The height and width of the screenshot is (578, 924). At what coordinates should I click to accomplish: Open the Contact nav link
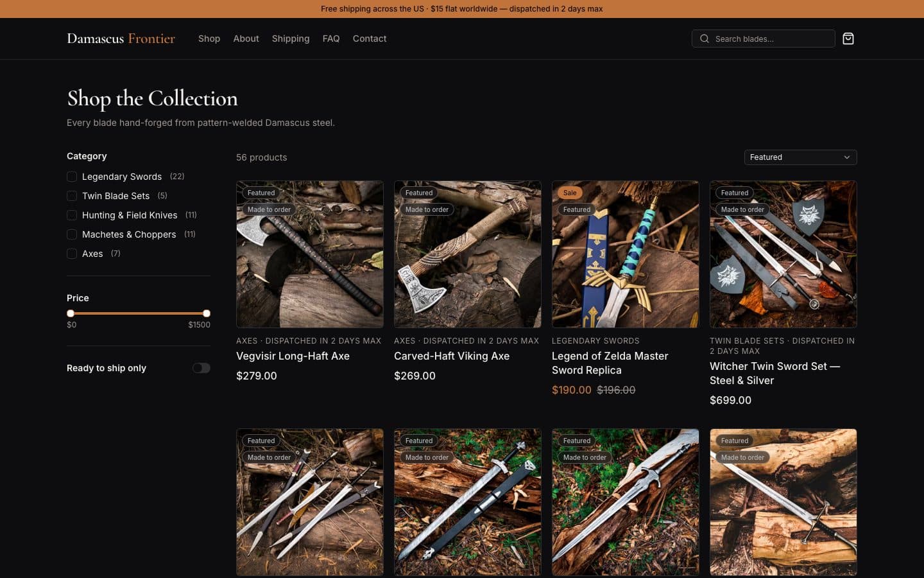coord(370,39)
